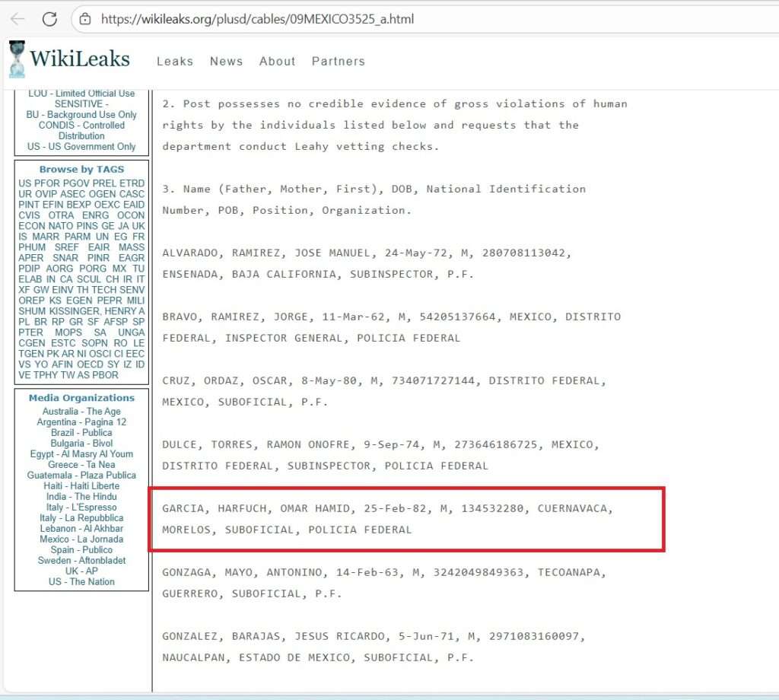Screen dimensions: 779x700
Task: Open the Leaks menu item
Action: [x=175, y=62]
